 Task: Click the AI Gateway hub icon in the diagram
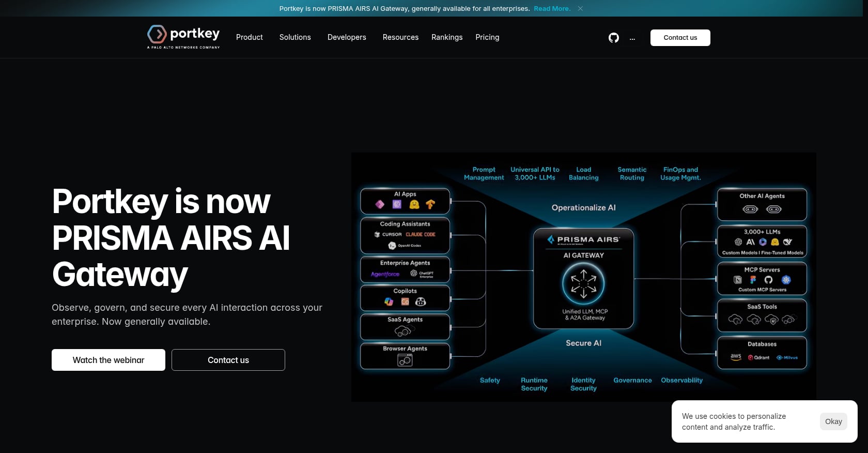[583, 283]
